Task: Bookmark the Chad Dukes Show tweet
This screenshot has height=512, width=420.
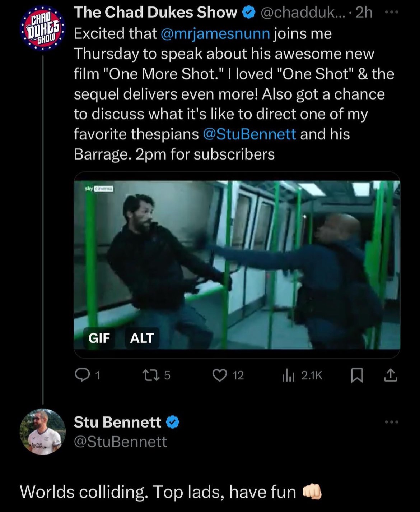Action: click(x=357, y=375)
